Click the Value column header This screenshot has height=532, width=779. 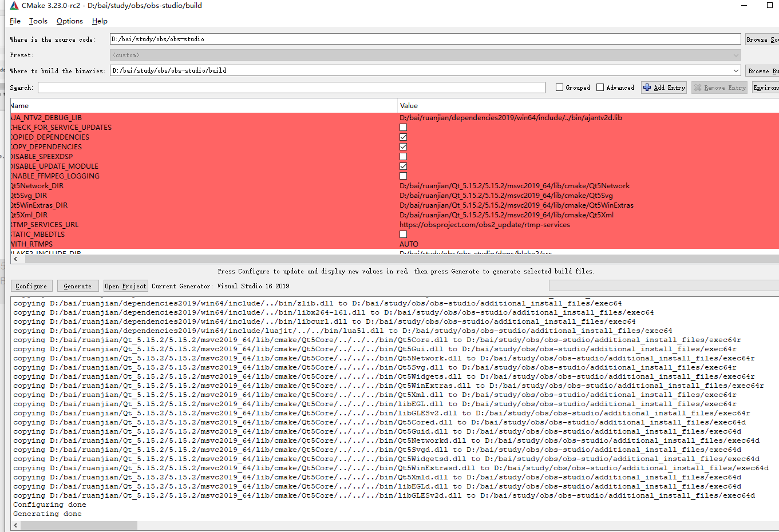(x=588, y=106)
